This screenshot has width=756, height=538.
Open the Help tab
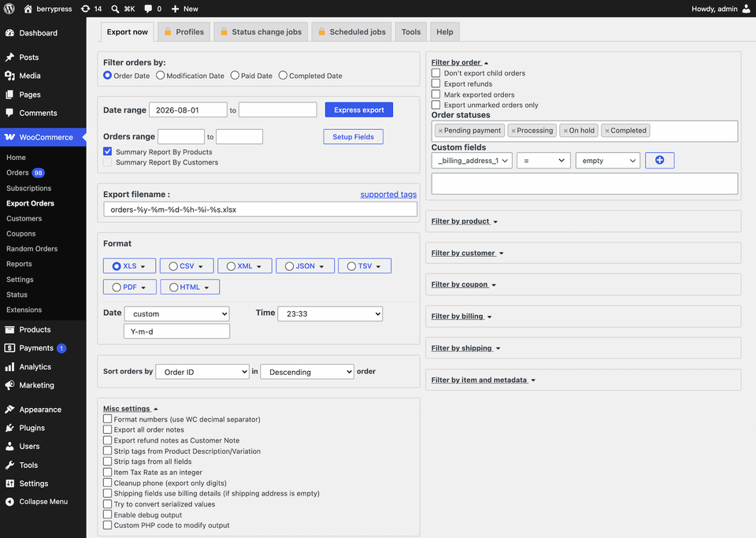444,32
